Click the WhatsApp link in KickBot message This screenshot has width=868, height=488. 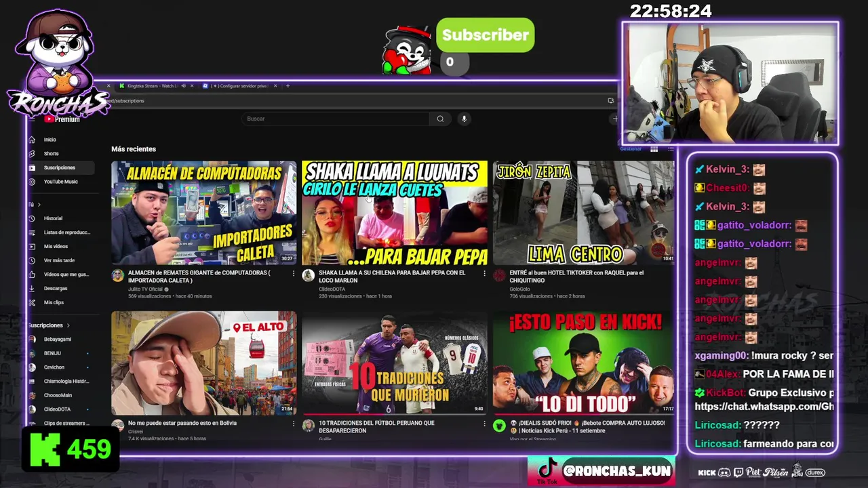click(x=764, y=407)
